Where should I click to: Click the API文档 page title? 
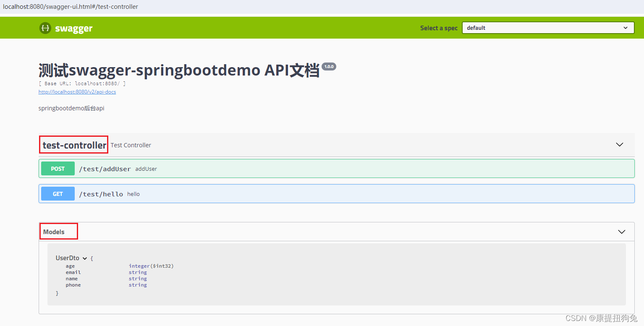pos(179,70)
